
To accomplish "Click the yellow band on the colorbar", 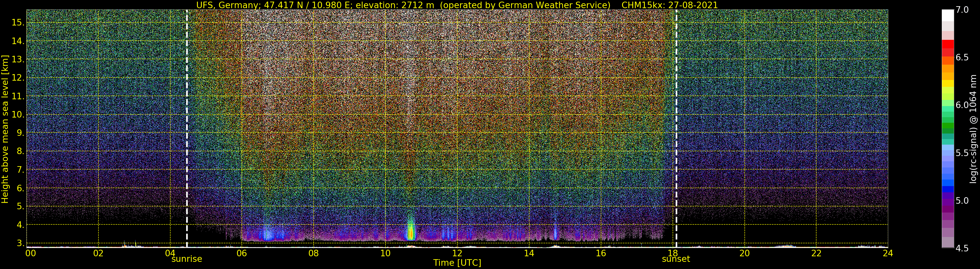I will (948, 83).
